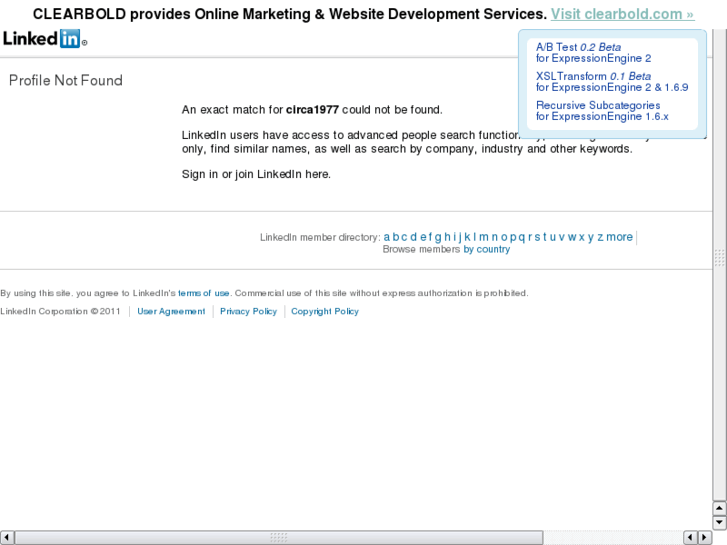This screenshot has width=727, height=545.
Task: Browse member directory letter w
Action: [572, 237]
